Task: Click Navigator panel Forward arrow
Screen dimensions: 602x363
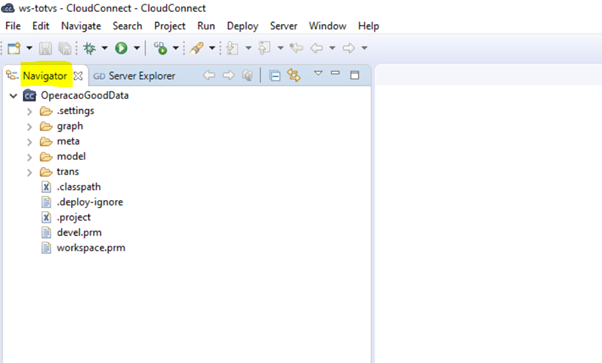Action: point(228,75)
